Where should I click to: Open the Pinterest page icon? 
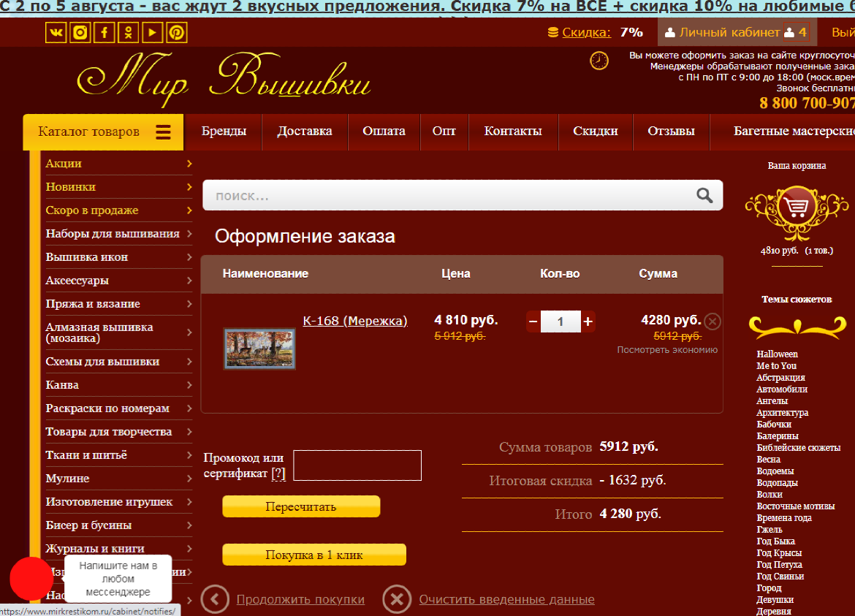tap(177, 33)
